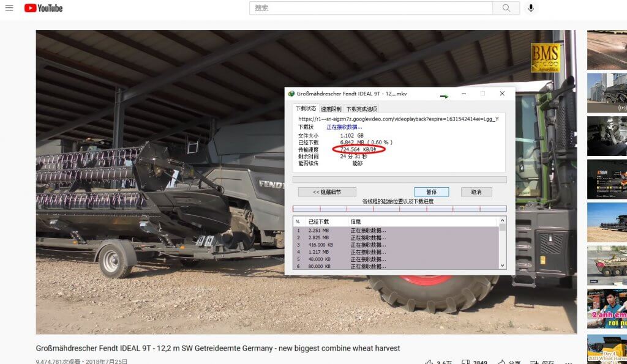Open the '2 anh em' video thumbnail
This screenshot has width=627, height=364.
tap(607, 308)
